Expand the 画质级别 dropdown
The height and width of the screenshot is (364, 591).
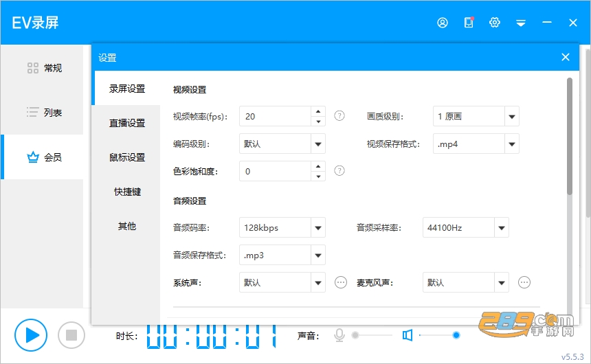coord(511,117)
